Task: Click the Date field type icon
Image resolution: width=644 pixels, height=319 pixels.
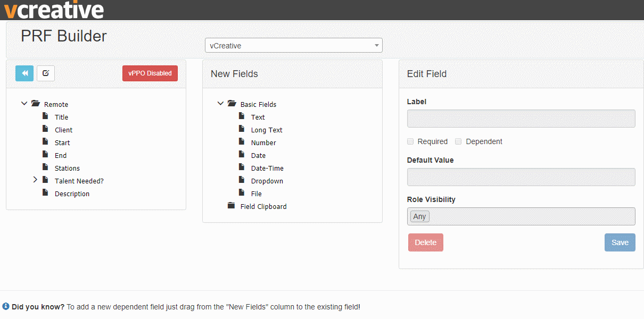Action: [x=242, y=154]
